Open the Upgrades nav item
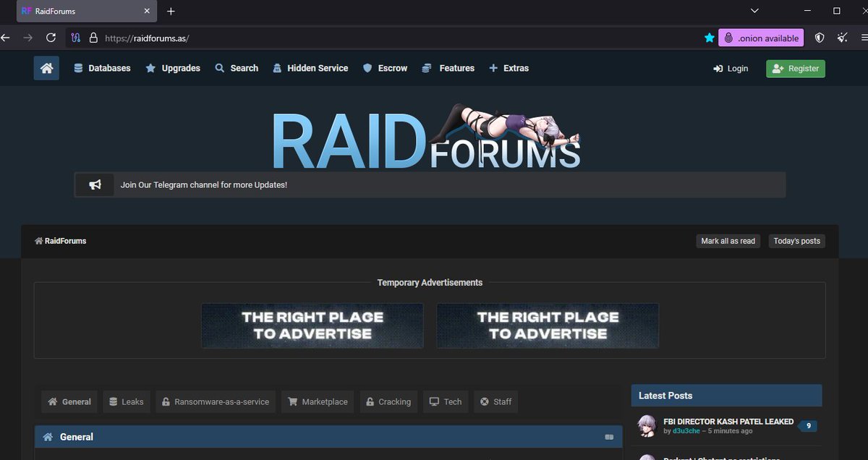The width and height of the screenshot is (868, 460). click(173, 68)
